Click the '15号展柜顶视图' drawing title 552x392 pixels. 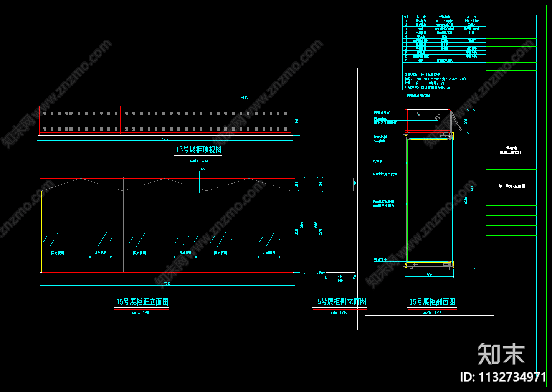pos(199,150)
